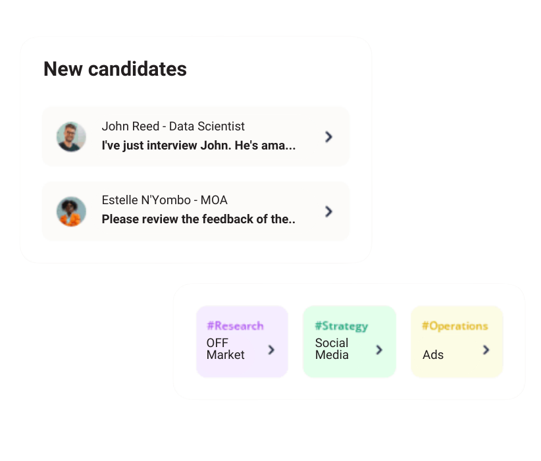The width and height of the screenshot is (541, 461).
Task: Click the New candidates heading
Action: pos(115,69)
